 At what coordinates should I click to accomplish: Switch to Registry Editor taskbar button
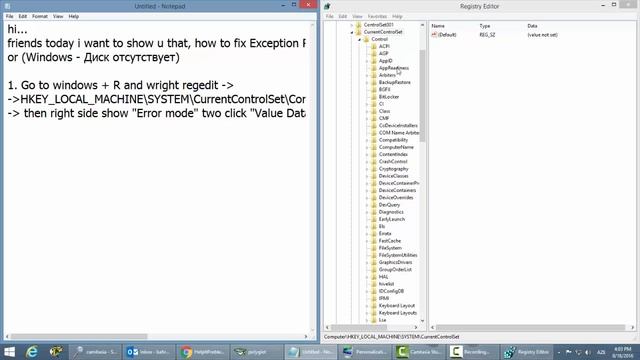(x=526, y=352)
